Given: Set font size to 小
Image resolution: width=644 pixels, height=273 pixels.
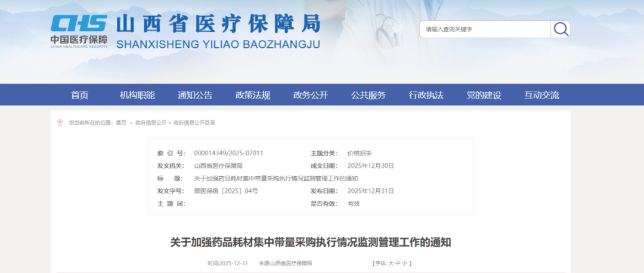Looking at the screenshot, I should pyautogui.click(x=404, y=263).
